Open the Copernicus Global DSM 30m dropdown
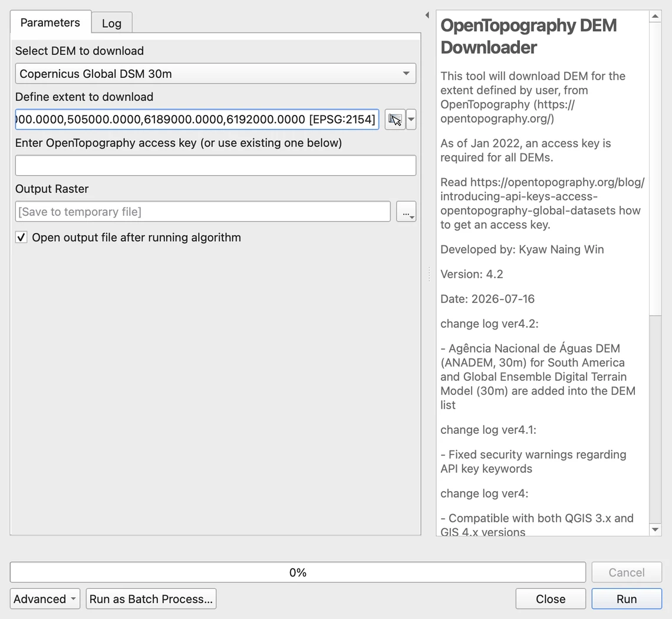Screen dimensions: 672x619 pyautogui.click(x=216, y=73)
